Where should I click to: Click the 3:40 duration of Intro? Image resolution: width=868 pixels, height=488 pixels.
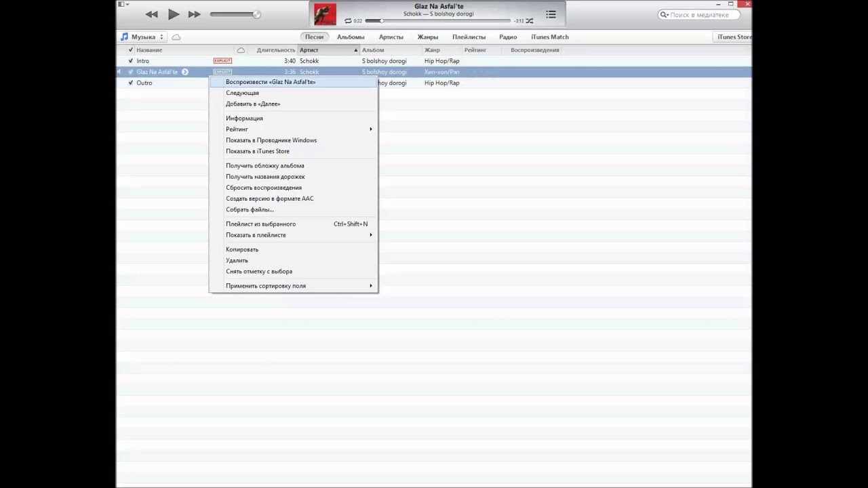click(290, 61)
